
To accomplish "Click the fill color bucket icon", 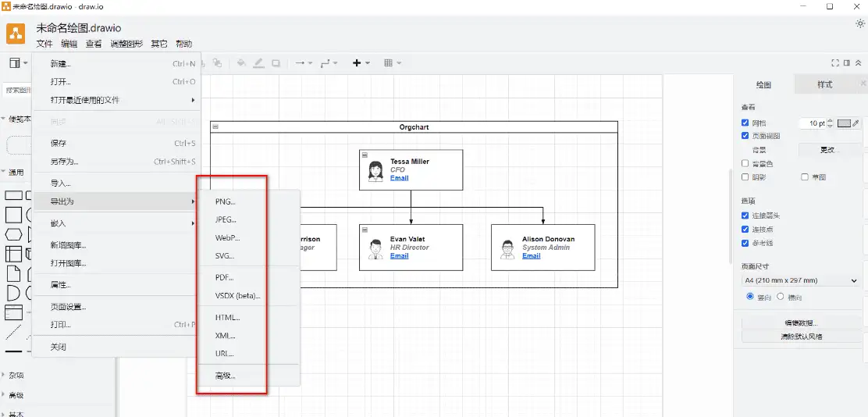I will click(241, 63).
